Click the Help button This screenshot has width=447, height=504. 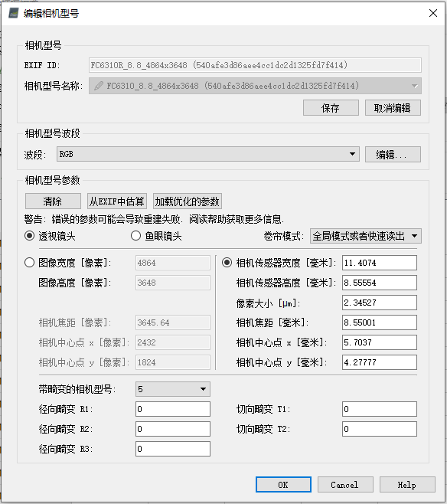click(407, 484)
